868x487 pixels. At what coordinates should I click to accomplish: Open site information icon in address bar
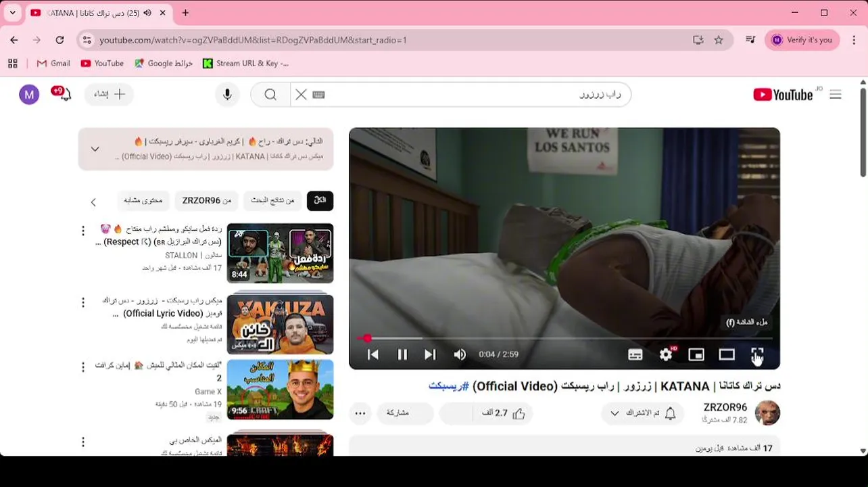tap(86, 40)
